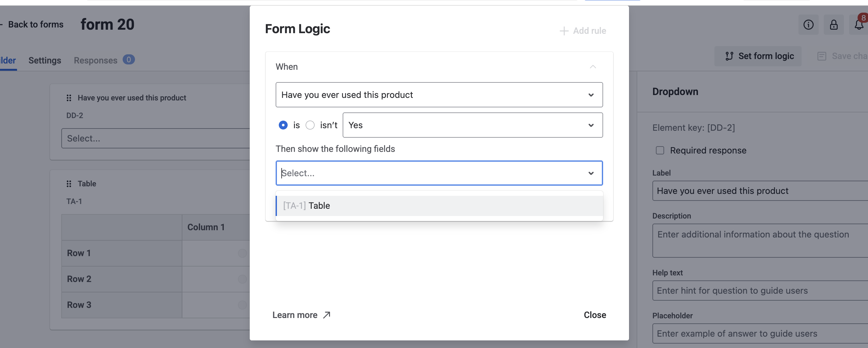
Task: Click 'Then show the following fields' label
Action: tap(335, 149)
